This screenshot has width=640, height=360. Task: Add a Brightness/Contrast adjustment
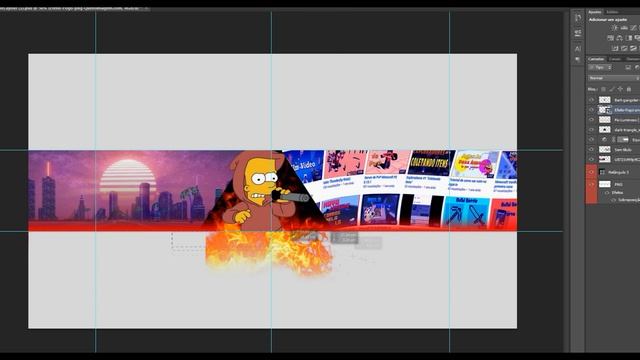click(x=615, y=28)
